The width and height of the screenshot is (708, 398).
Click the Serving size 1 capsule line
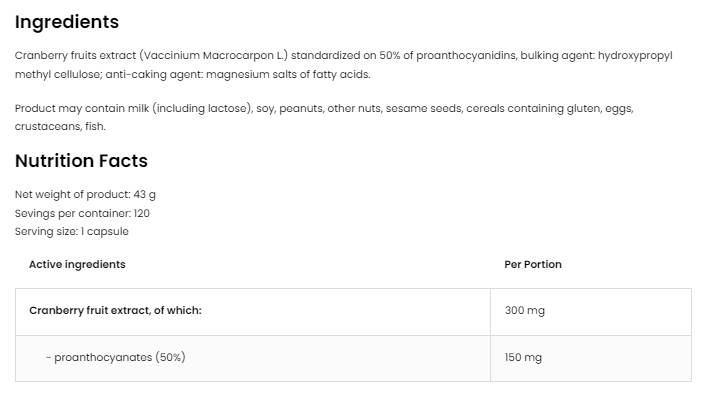72,231
